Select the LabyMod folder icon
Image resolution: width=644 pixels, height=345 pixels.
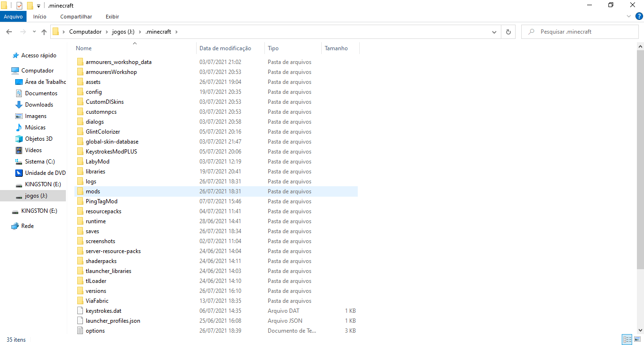(80, 162)
